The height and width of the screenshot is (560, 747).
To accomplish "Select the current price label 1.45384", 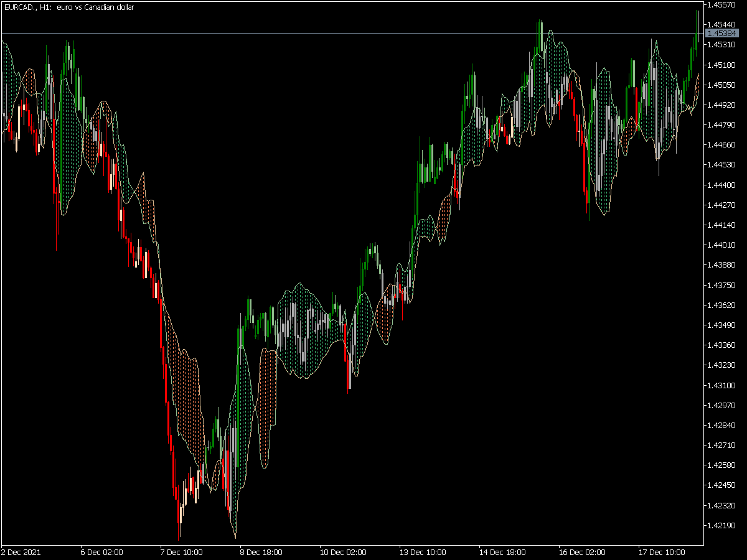I will coord(721,33).
